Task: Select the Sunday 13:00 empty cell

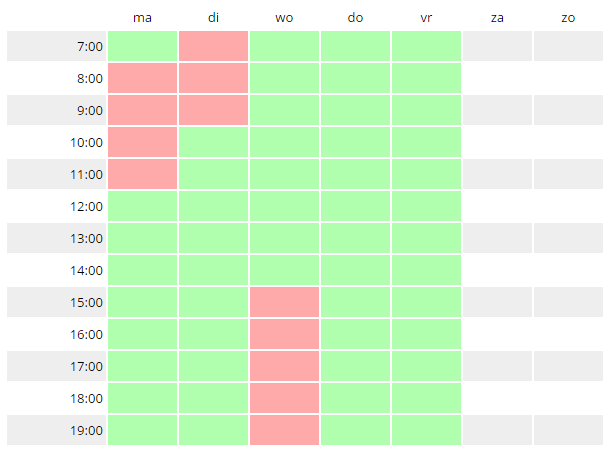Action: (568, 238)
